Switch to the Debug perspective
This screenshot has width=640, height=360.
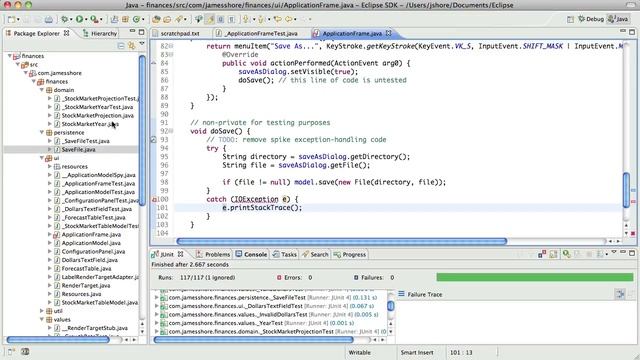[x=591, y=19]
